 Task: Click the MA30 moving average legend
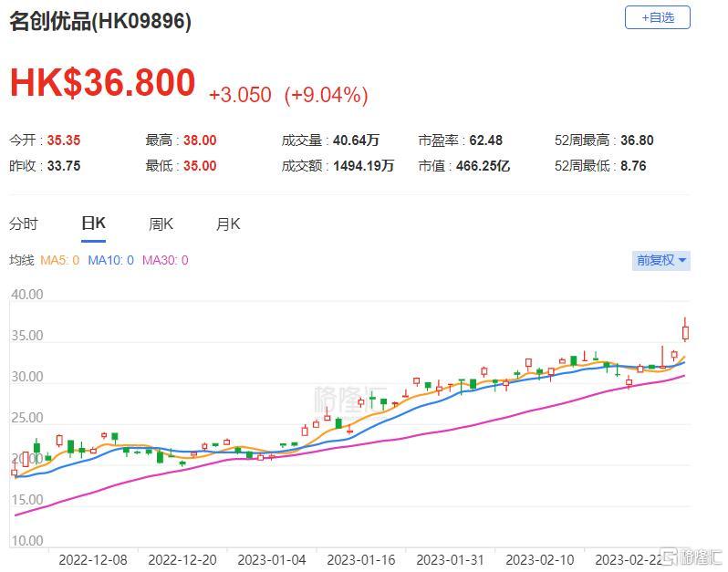pyautogui.click(x=165, y=260)
